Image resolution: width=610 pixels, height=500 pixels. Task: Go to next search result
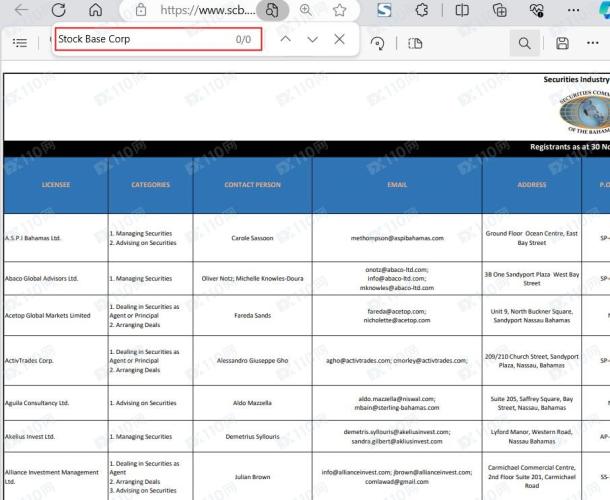coord(312,39)
